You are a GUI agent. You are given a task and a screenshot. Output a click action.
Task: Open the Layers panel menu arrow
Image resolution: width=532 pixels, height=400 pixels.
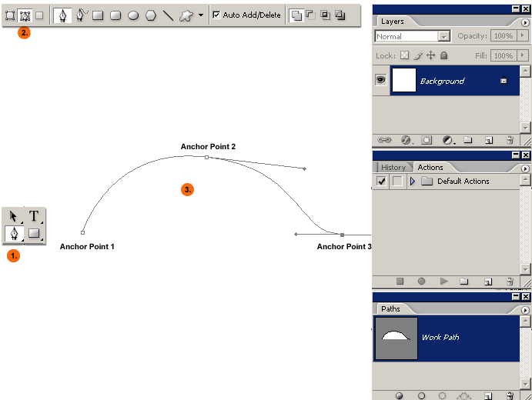(525, 23)
